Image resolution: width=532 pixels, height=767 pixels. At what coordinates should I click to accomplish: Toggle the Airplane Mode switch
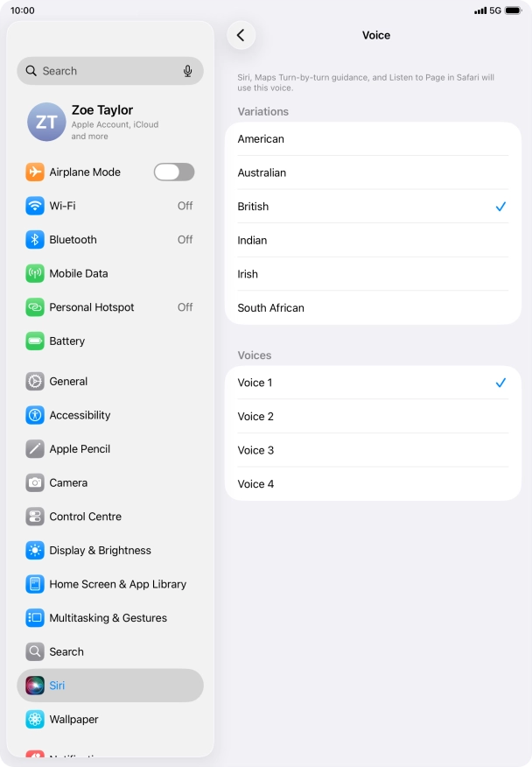pyautogui.click(x=174, y=172)
